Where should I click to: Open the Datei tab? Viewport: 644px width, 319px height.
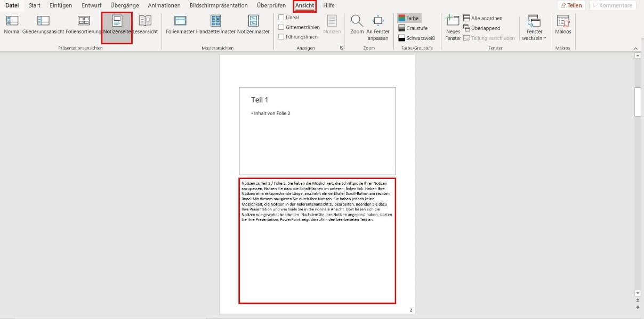click(12, 5)
